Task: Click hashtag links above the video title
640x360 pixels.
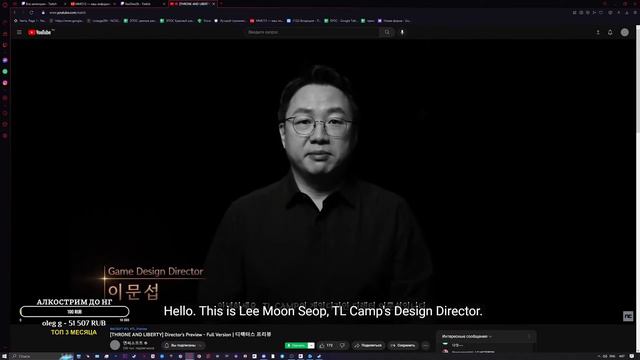Action: [128, 329]
